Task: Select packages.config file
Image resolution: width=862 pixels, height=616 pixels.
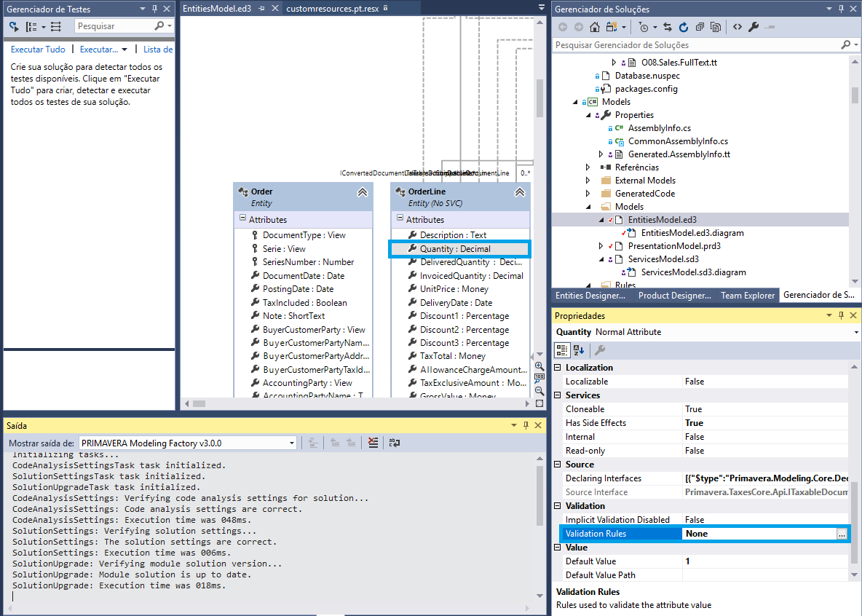Action: pos(646,89)
